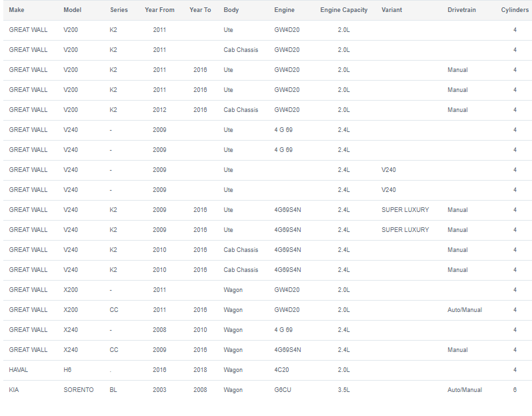Click Year To 2008 in KIA row

pos(200,390)
